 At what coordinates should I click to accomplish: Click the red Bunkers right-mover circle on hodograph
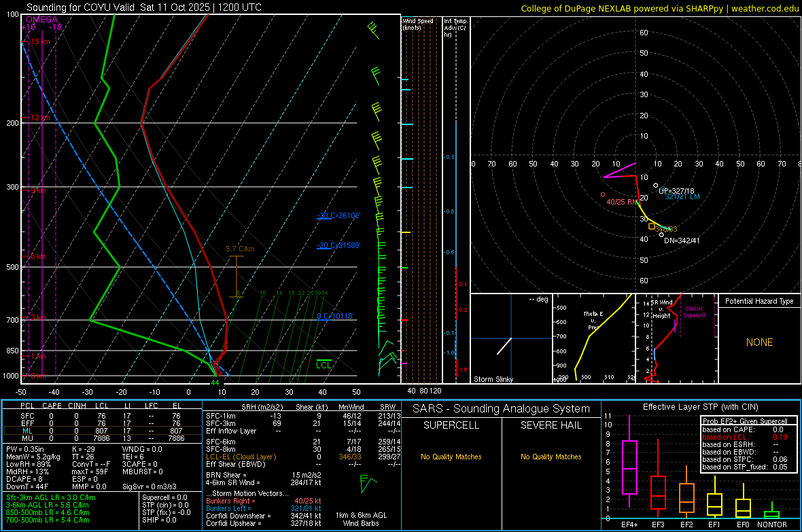[x=603, y=194]
